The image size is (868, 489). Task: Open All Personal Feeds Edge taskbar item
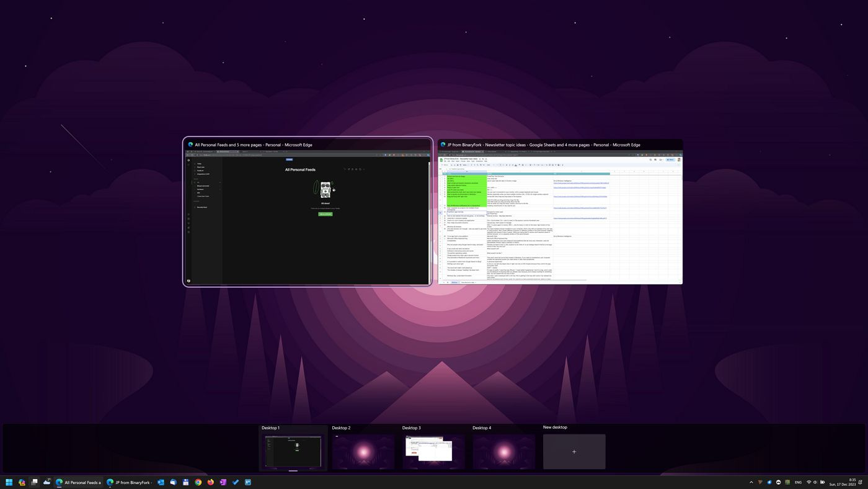pyautogui.click(x=79, y=482)
